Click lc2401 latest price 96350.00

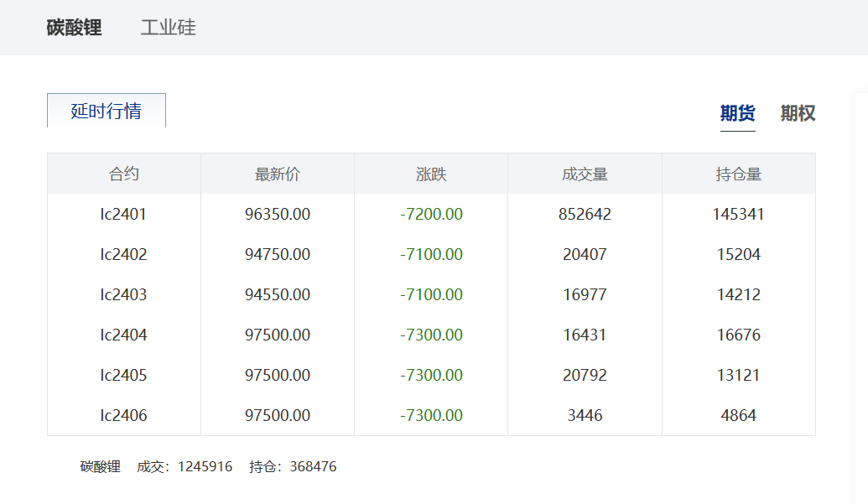pyautogui.click(x=278, y=215)
